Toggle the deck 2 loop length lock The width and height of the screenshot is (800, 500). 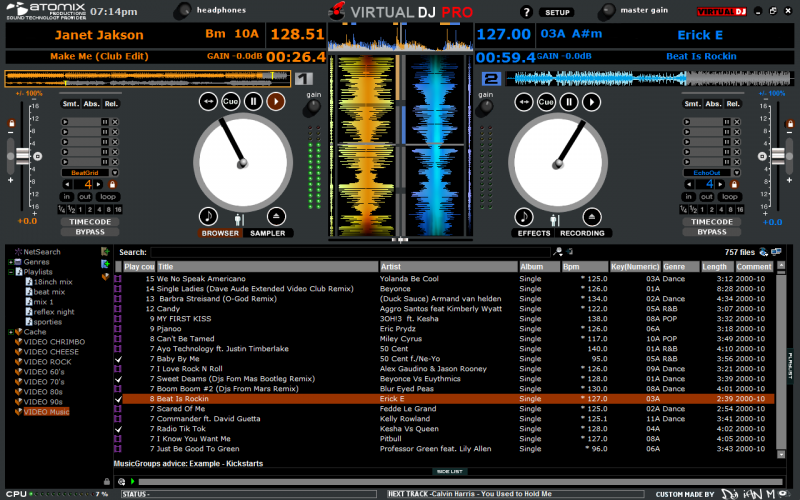coord(734,184)
